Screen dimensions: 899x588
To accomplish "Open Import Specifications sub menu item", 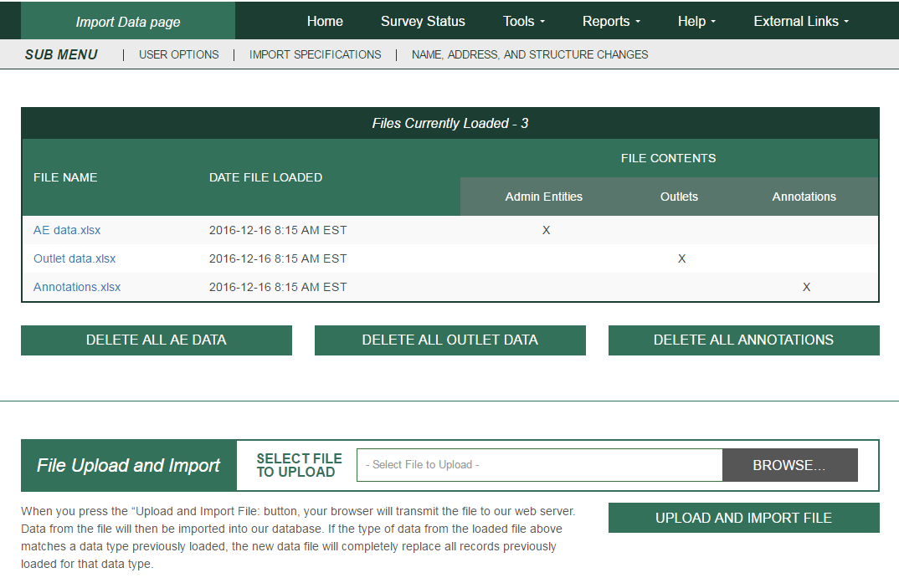I will tap(316, 54).
